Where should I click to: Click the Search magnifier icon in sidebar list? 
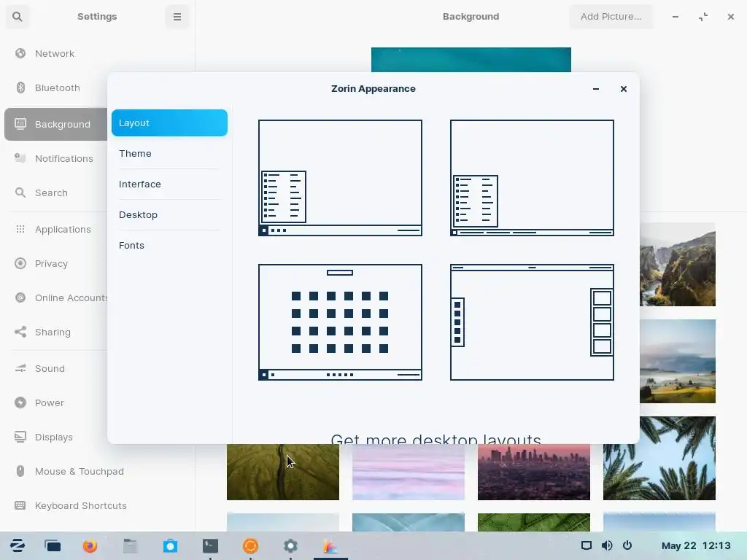(20, 192)
